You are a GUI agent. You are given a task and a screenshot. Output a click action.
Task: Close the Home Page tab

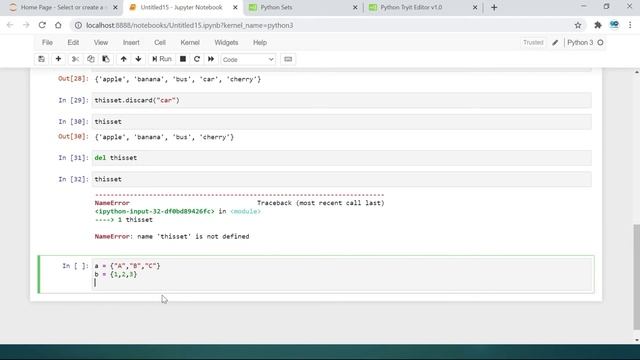[x=115, y=7]
